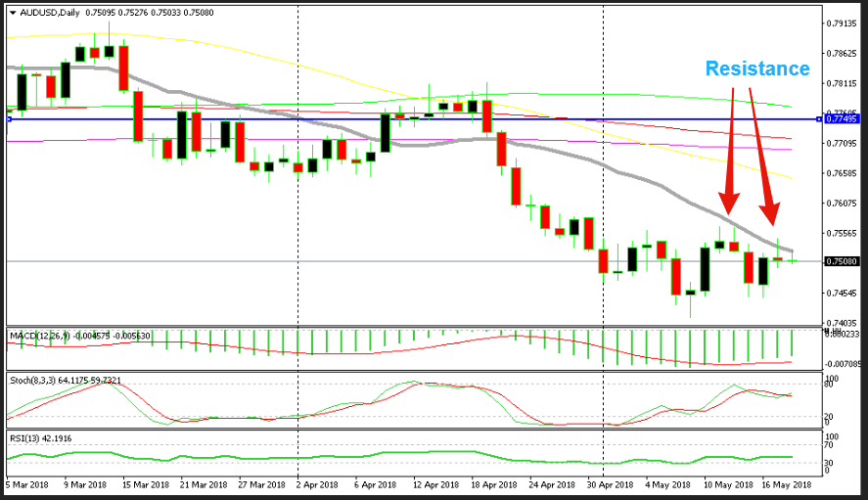Click the 0.74035 price axis label
Image resolution: width=868 pixels, height=500 pixels.
click(x=842, y=323)
